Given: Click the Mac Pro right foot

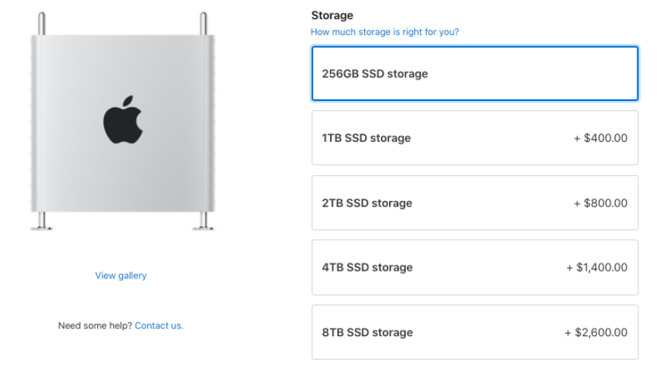Looking at the screenshot, I should 203,221.
